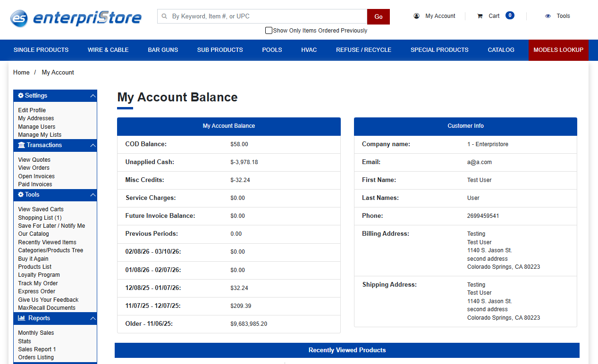Open Track My Order
Image resolution: width=598 pixels, height=364 pixels.
38,283
